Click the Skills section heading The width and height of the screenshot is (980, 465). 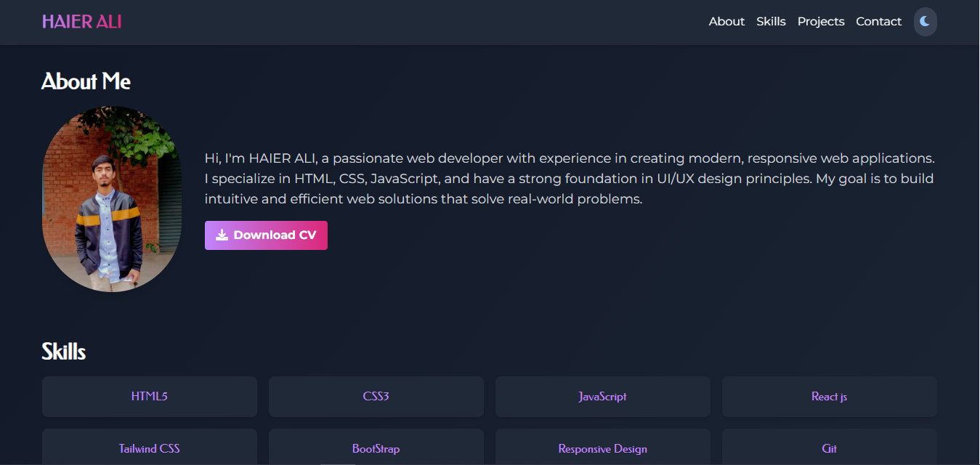coord(63,351)
